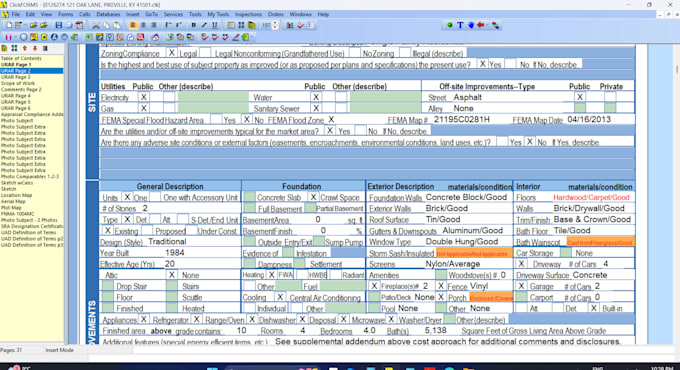This screenshot has height=370, width=680.
Task: Open the Inspections menu
Action: tap(248, 14)
